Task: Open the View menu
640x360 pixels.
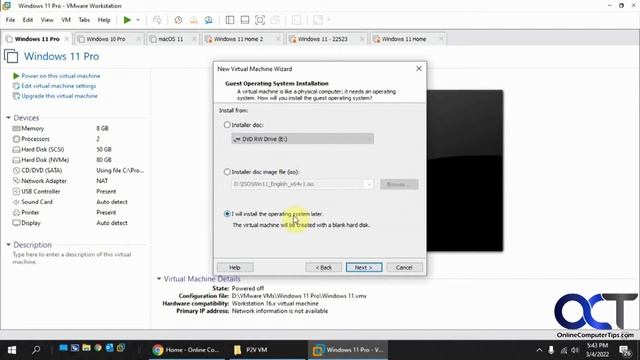Action: (x=47, y=20)
